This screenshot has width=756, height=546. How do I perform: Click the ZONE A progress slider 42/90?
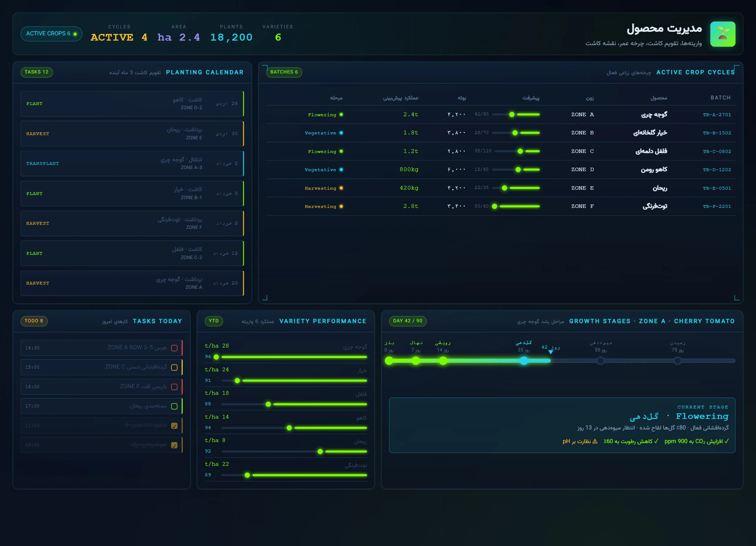(516, 115)
